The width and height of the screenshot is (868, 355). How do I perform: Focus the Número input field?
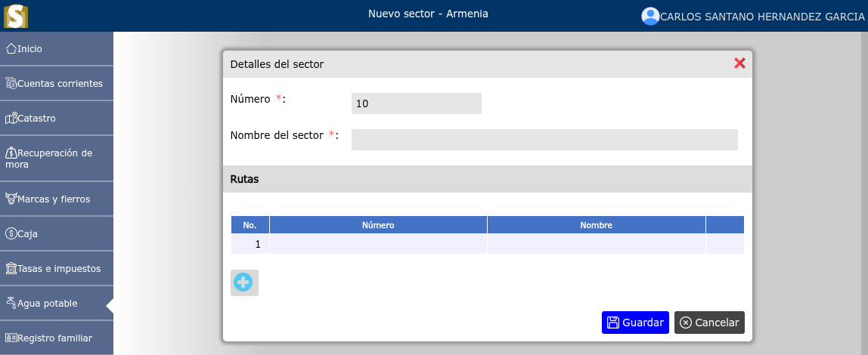(417, 103)
